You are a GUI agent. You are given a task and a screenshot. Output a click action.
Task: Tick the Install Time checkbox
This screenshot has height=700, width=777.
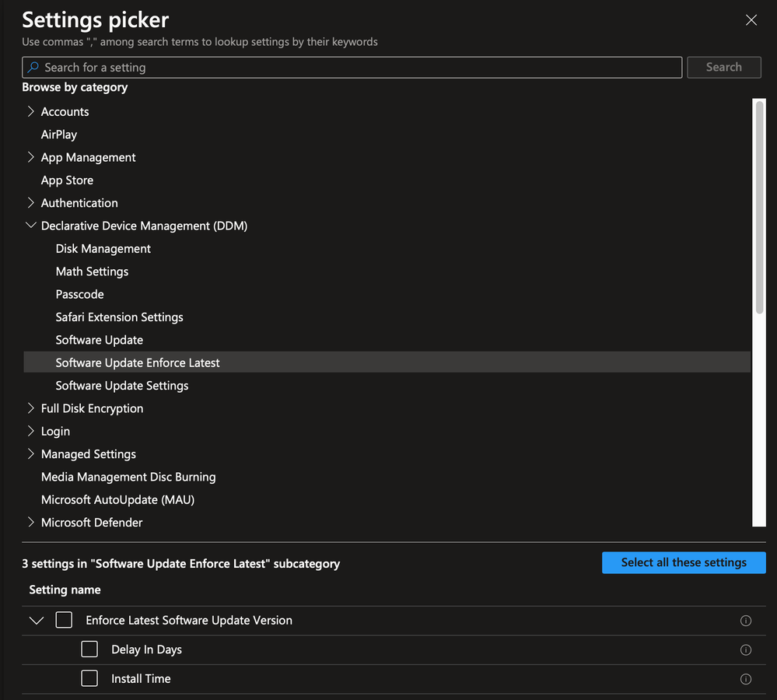pos(89,679)
